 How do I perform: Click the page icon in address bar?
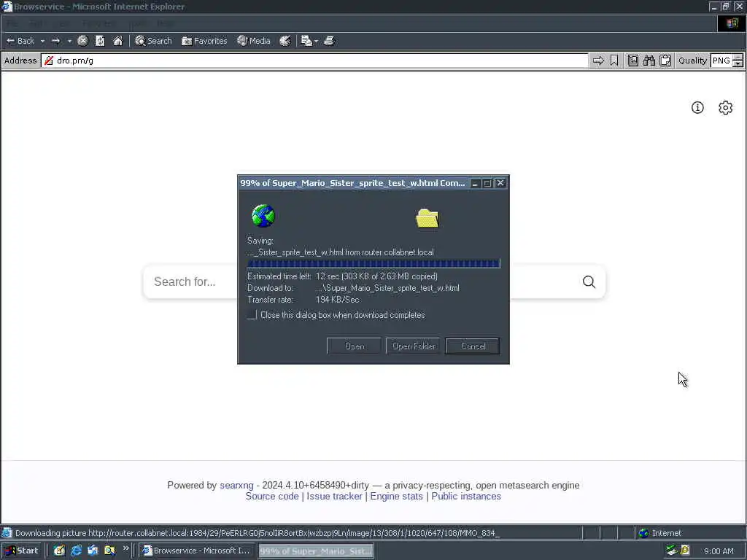click(x=49, y=61)
